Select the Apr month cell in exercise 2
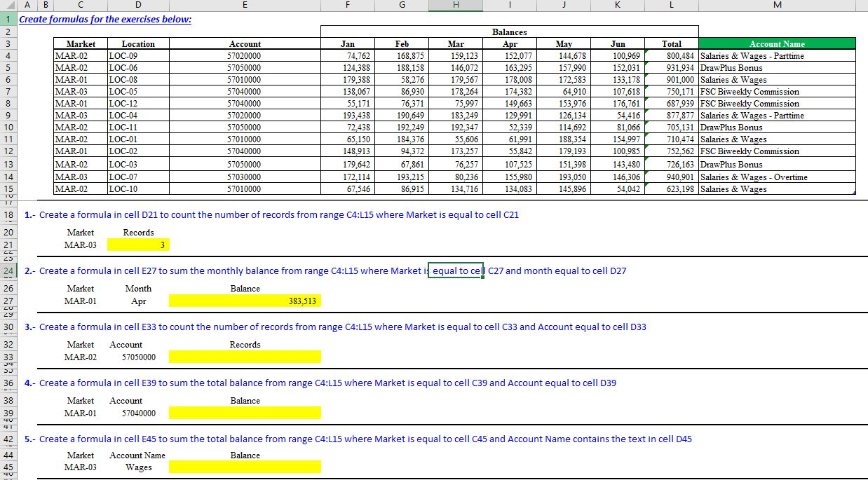This screenshot has height=480, width=868. [138, 301]
